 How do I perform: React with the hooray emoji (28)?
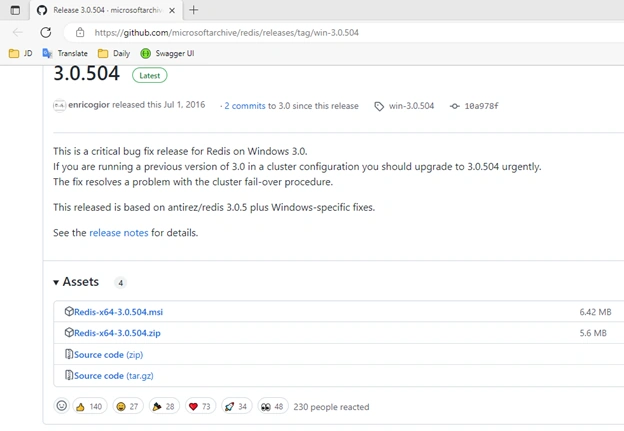tap(164, 406)
